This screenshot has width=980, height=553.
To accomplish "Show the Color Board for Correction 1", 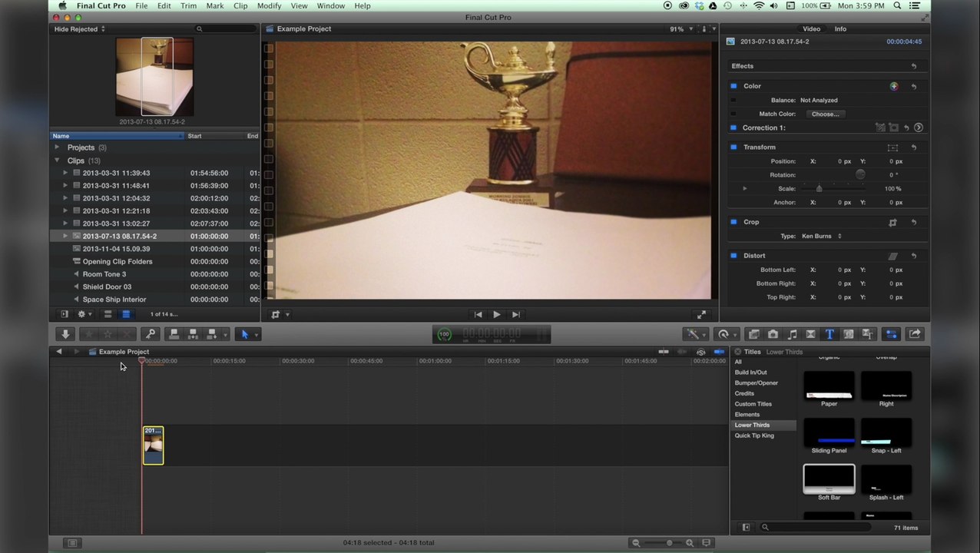I will pyautogui.click(x=919, y=127).
